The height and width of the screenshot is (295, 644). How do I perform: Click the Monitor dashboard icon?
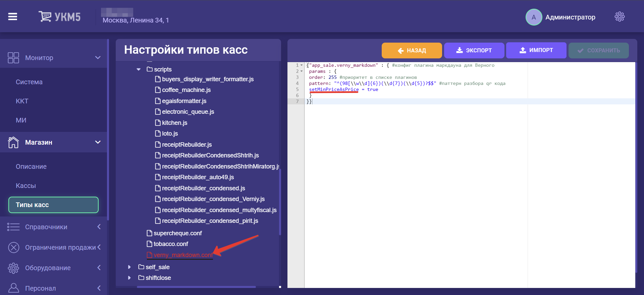pos(13,58)
